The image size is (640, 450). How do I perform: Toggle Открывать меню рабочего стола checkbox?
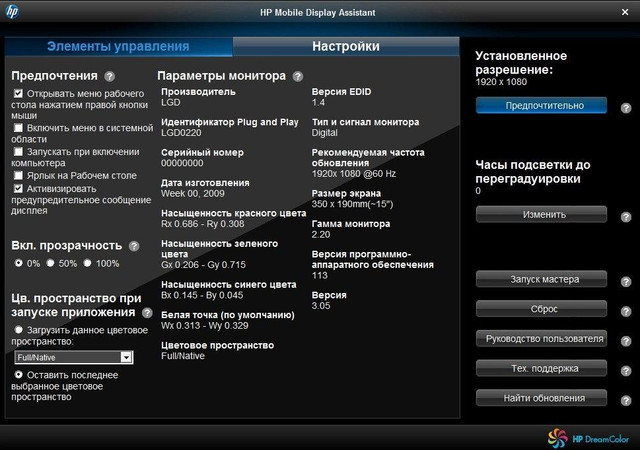pyautogui.click(x=18, y=94)
